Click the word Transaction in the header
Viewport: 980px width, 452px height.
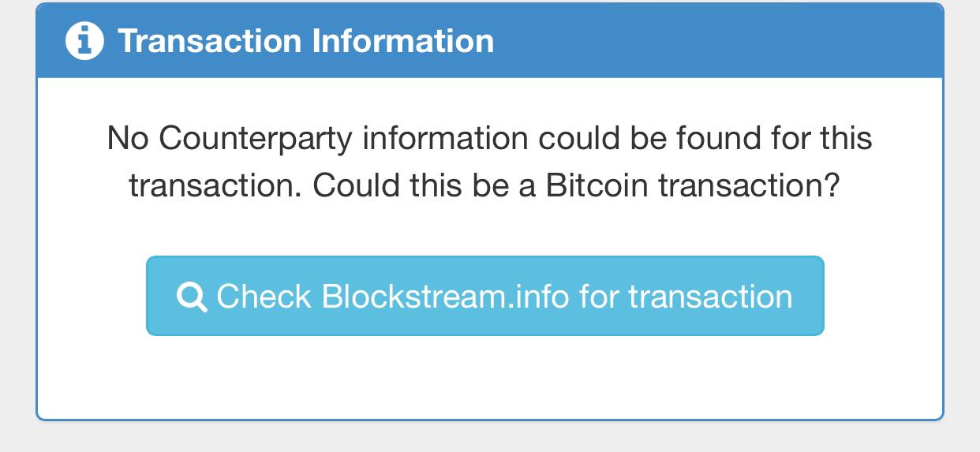coord(209,41)
